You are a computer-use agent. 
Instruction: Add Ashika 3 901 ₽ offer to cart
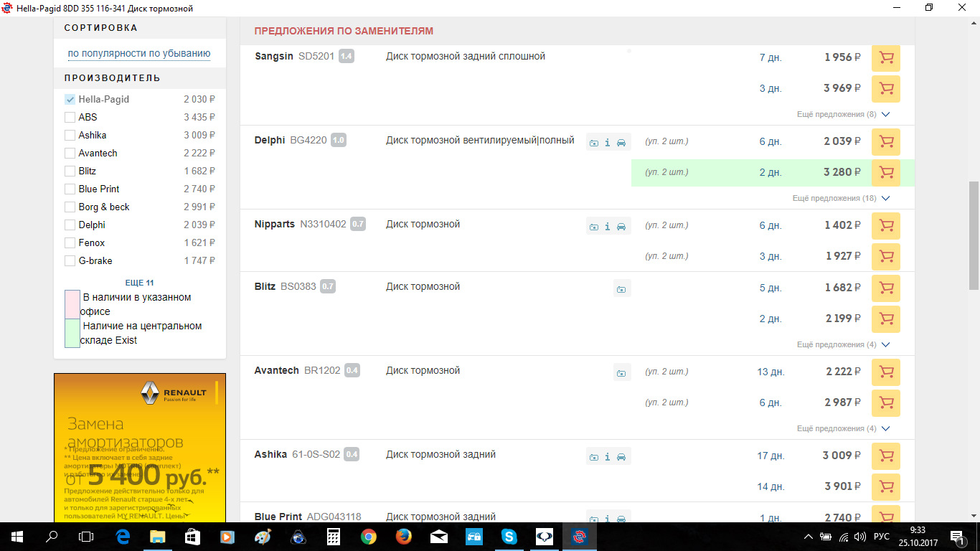click(x=886, y=487)
